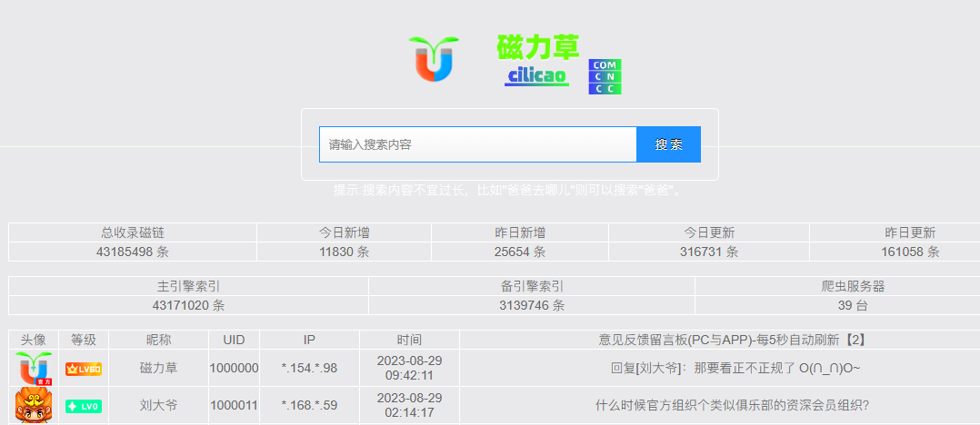Click the 磁力草 green title text
The image size is (980, 425).
[x=538, y=47]
